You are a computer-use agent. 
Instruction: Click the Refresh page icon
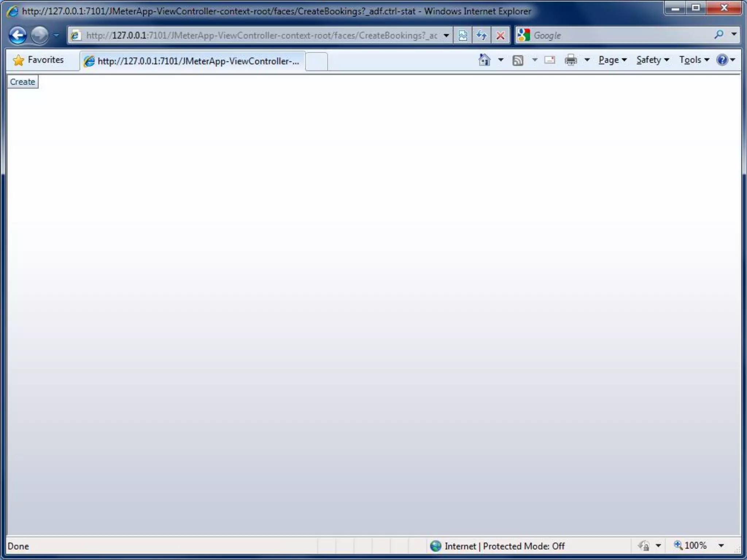[481, 35]
